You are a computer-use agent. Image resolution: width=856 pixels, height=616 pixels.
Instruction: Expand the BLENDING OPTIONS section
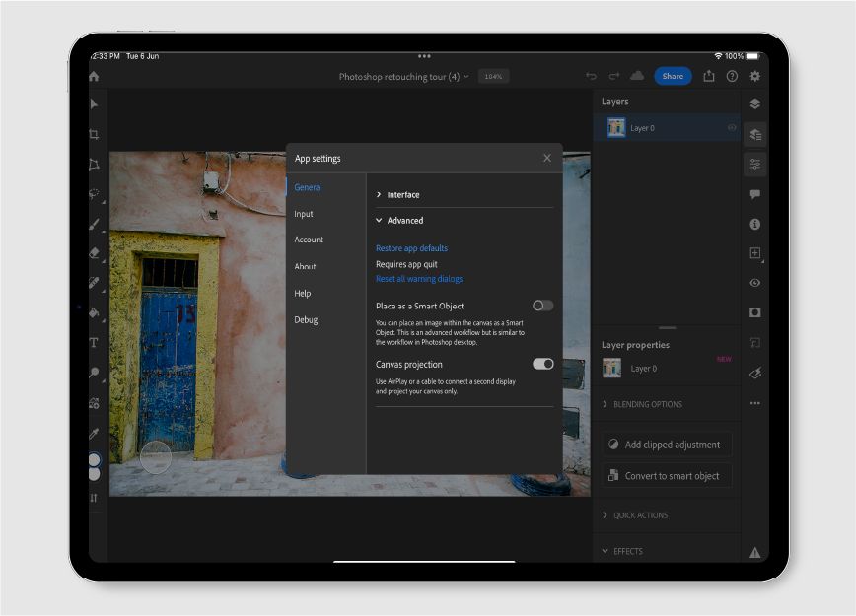644,404
